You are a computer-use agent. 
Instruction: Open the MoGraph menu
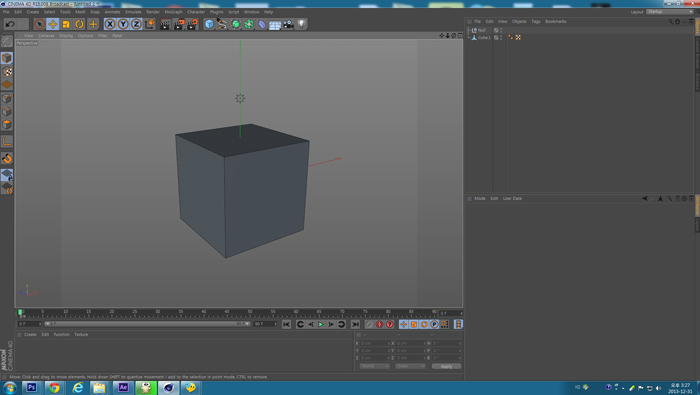[x=173, y=12]
